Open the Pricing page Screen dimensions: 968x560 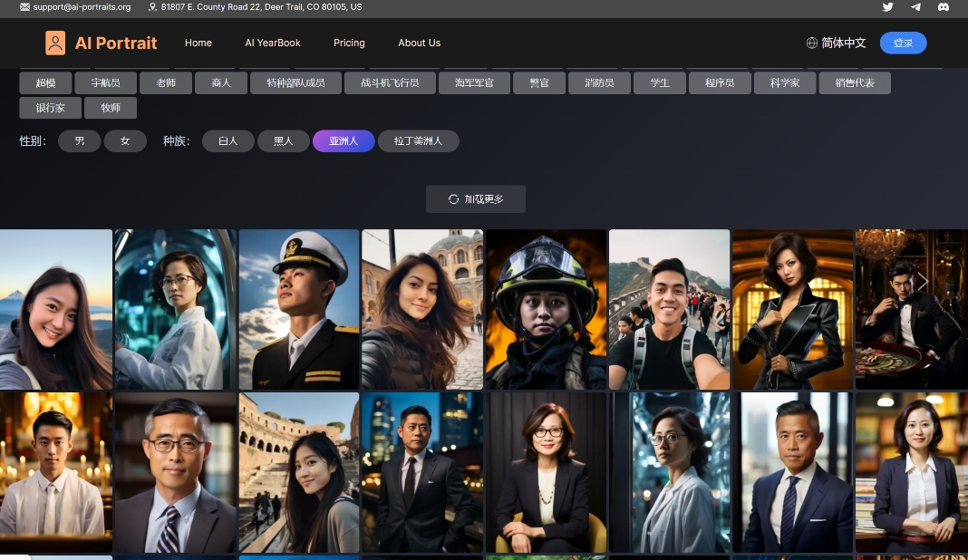[349, 43]
